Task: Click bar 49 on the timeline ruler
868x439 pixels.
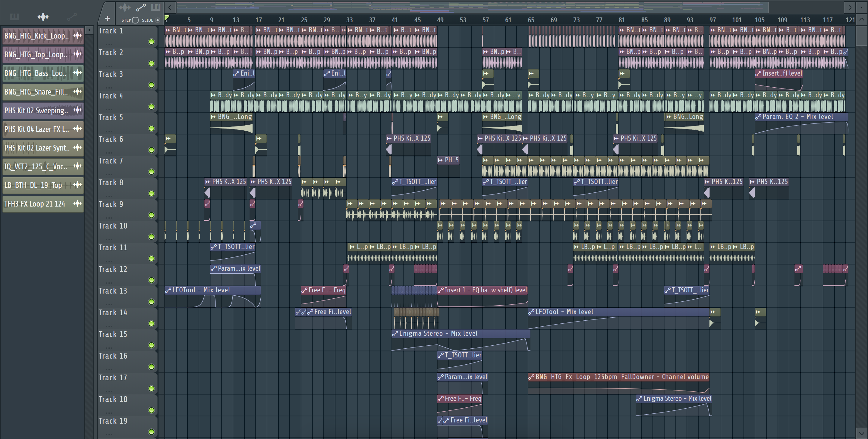Action: click(x=440, y=20)
